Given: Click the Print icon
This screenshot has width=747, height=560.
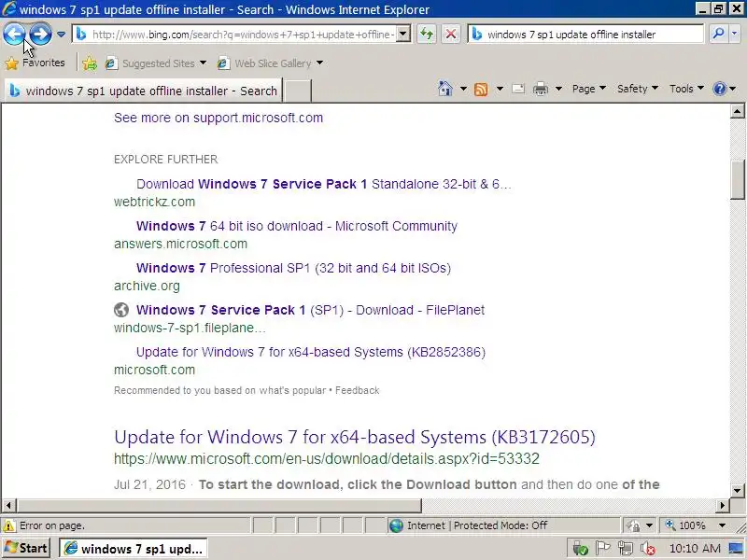Looking at the screenshot, I should [541, 89].
